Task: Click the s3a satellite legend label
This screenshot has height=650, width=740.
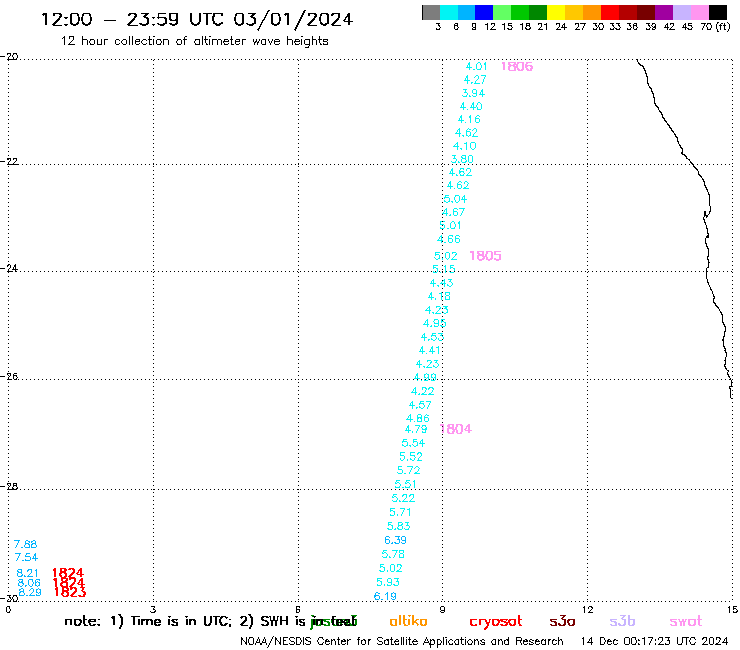Action: tap(562, 621)
